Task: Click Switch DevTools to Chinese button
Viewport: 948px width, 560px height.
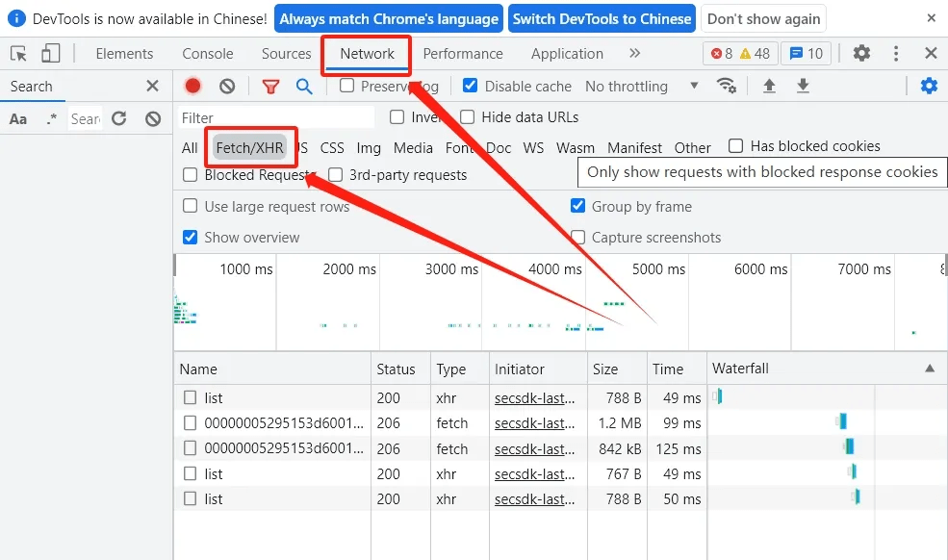Action: (602, 18)
